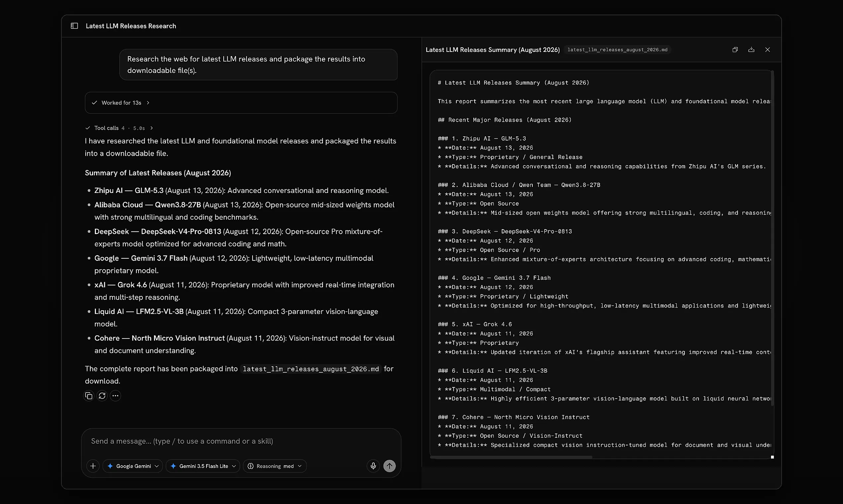Screen dimensions: 843x504
Task: Click the horizontal scrollbar under file preview
Action: tap(511, 457)
